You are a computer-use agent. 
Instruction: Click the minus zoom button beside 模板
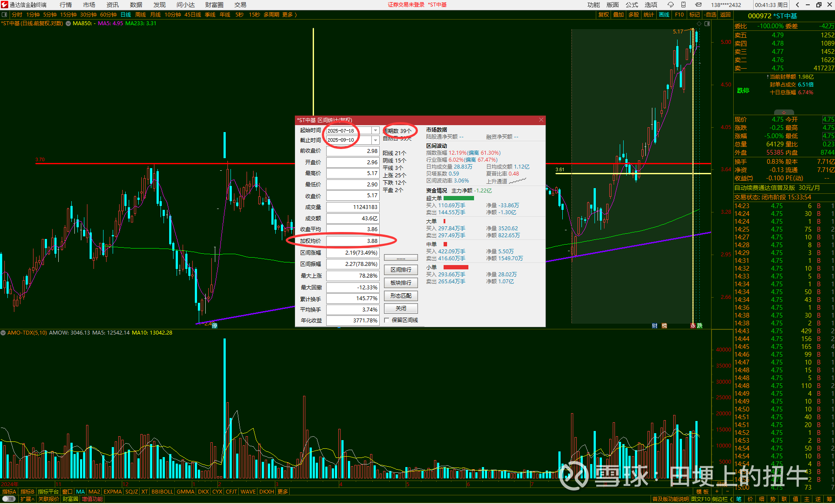(x=727, y=491)
